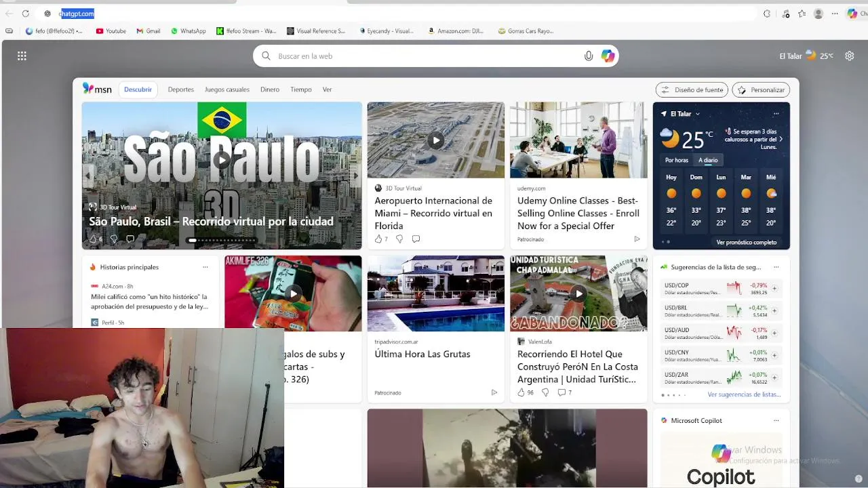Image resolution: width=868 pixels, height=488 pixels.
Task: Click the Personalizar button
Action: click(x=761, y=89)
